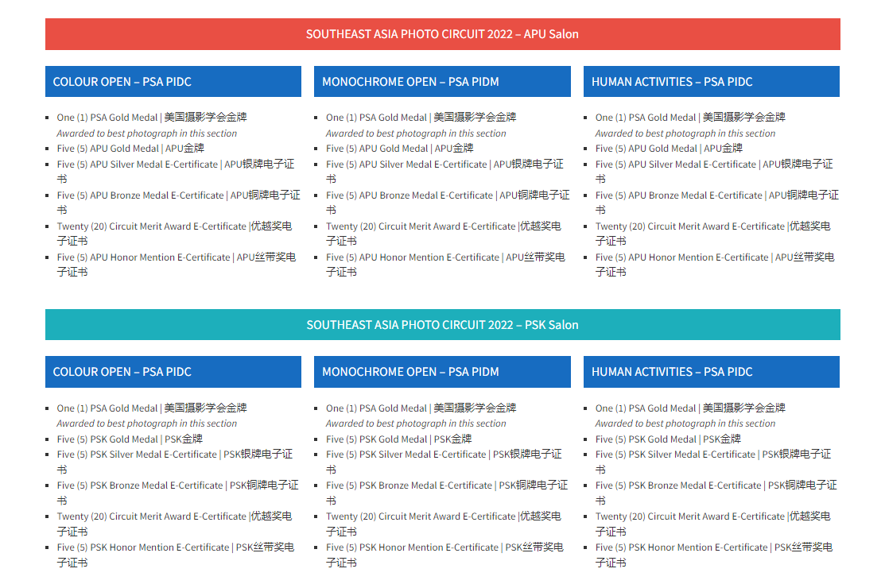The height and width of the screenshot is (588, 885).
Task: Pick 'Awarded to best photograph' note, APU Salon Colour Open
Action: tap(147, 133)
